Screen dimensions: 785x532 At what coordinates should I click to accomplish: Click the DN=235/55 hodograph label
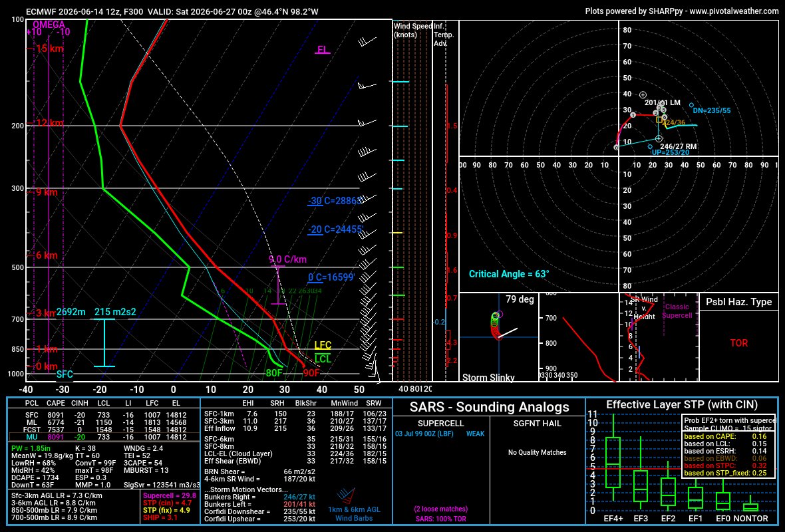pos(711,110)
